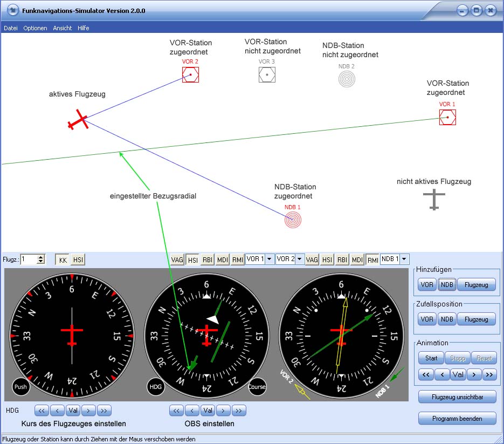Toggle MDI display for the second instrument
Screen dimensions: 504x444
[x=357, y=259]
